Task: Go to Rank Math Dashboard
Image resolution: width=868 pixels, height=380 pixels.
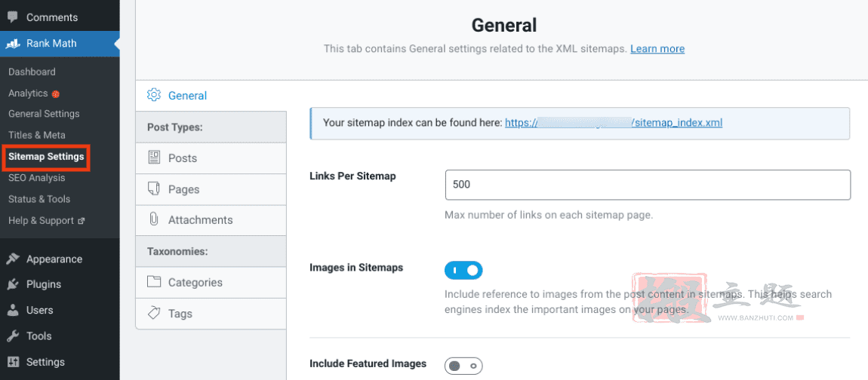Action: [32, 72]
